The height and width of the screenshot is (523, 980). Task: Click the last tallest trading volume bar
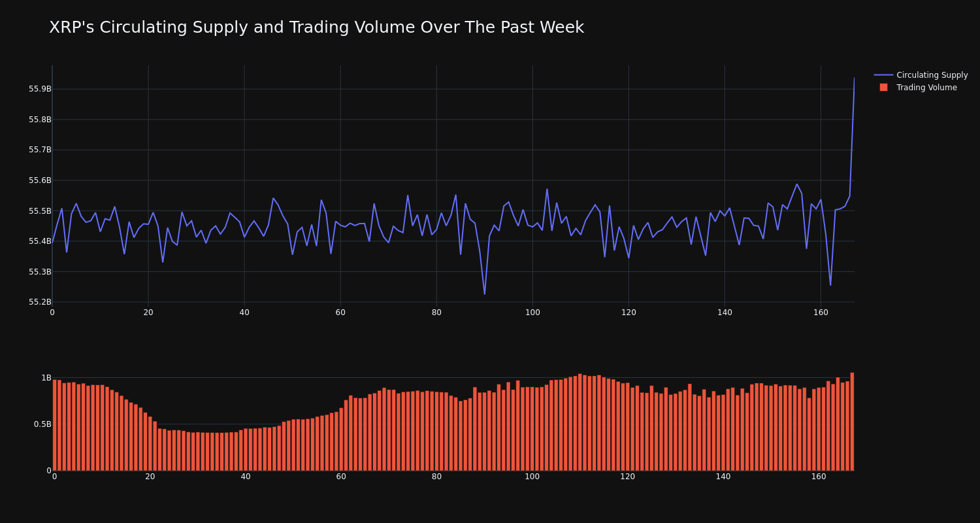click(x=852, y=422)
